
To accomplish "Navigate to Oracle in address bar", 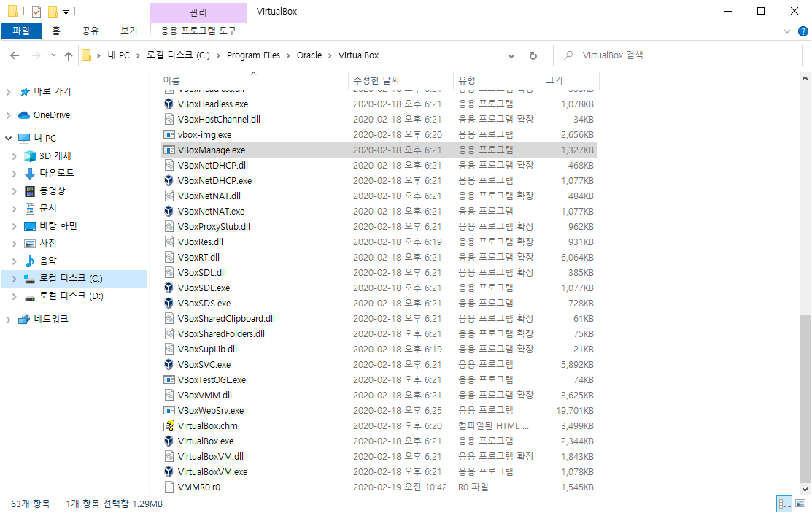I will pos(309,55).
